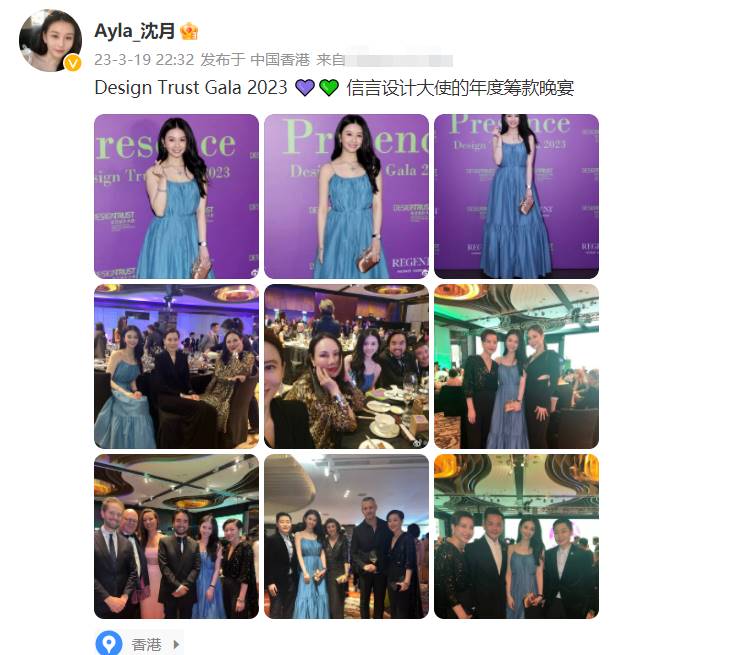This screenshot has width=738, height=655.
Task: Open last photo in the bottom right
Action: click(516, 536)
